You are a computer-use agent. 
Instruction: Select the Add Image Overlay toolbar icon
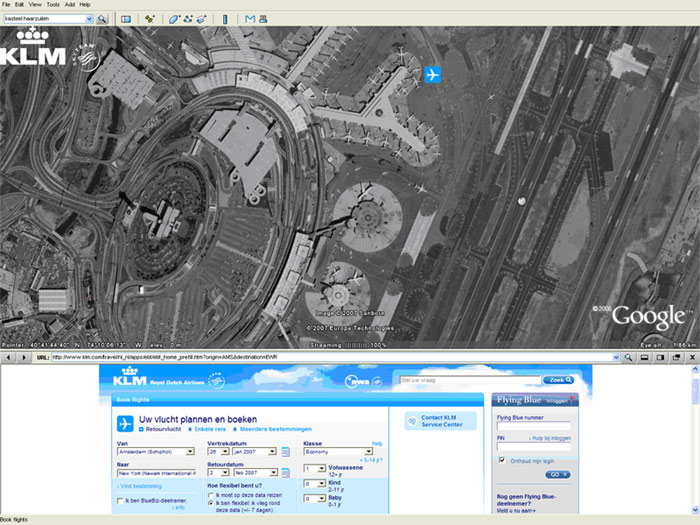[202, 19]
